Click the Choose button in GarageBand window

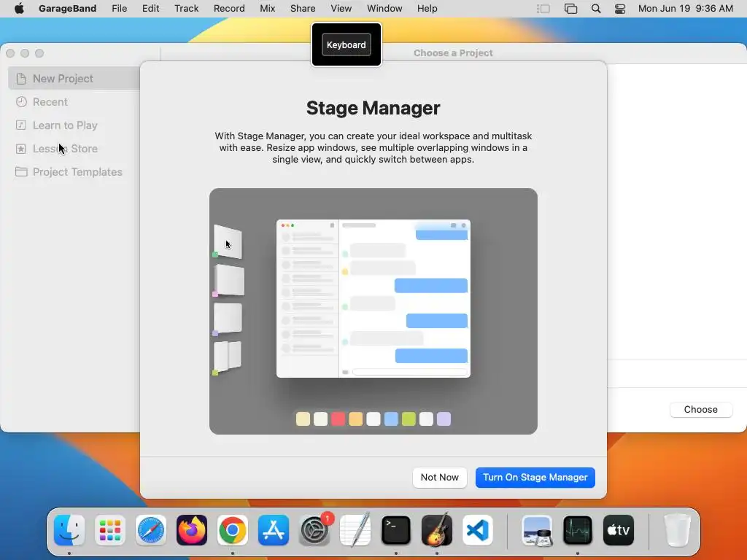pyautogui.click(x=700, y=410)
